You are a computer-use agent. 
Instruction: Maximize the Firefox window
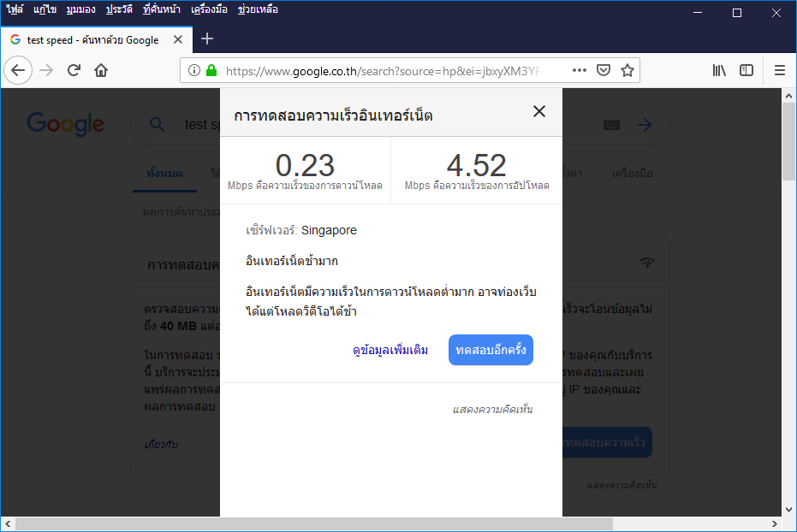(x=737, y=13)
